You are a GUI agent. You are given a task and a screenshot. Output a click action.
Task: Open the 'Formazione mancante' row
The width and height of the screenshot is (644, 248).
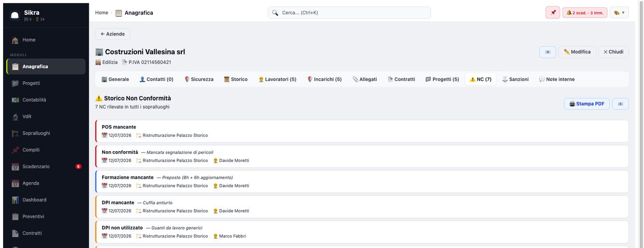point(362,181)
